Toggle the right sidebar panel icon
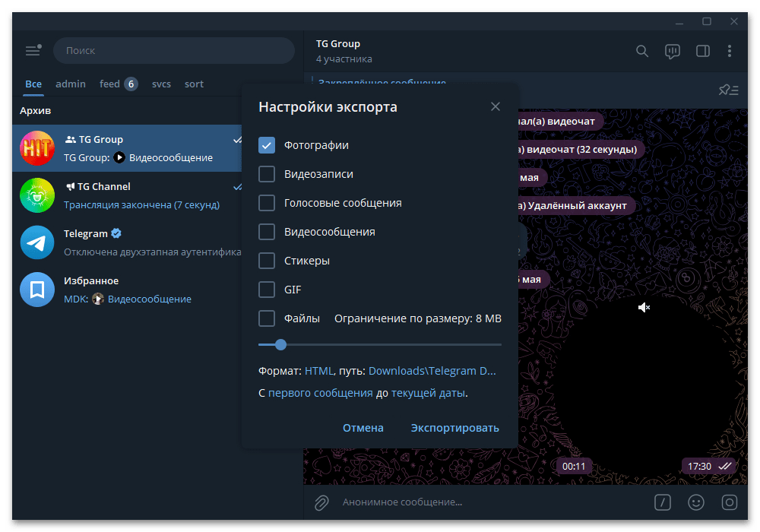The height and width of the screenshot is (532, 760). tap(703, 51)
